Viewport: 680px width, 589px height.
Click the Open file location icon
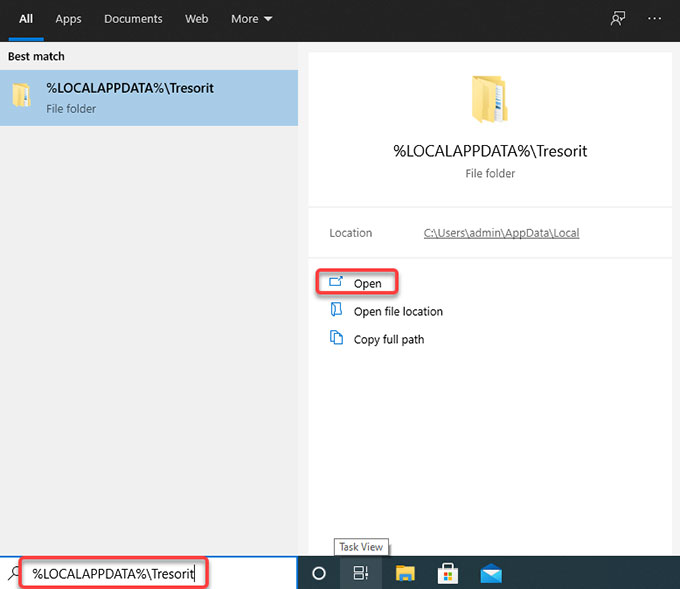(336, 309)
